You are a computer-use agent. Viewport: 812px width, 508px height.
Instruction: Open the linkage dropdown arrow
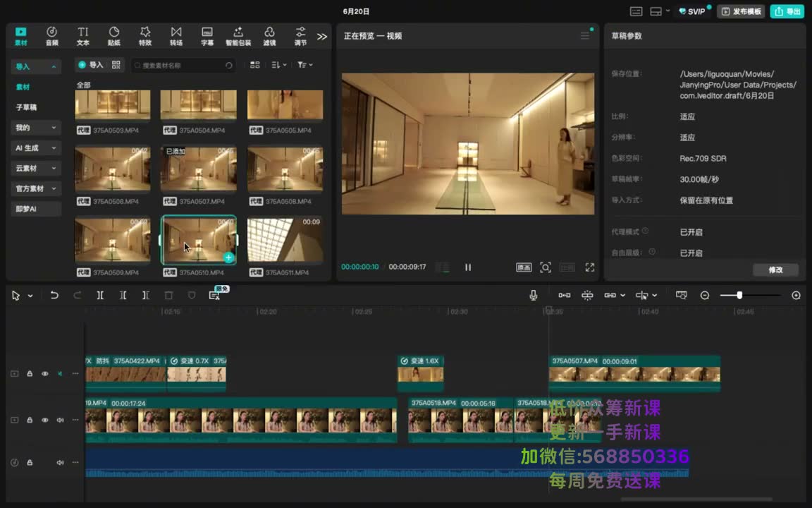(623, 296)
